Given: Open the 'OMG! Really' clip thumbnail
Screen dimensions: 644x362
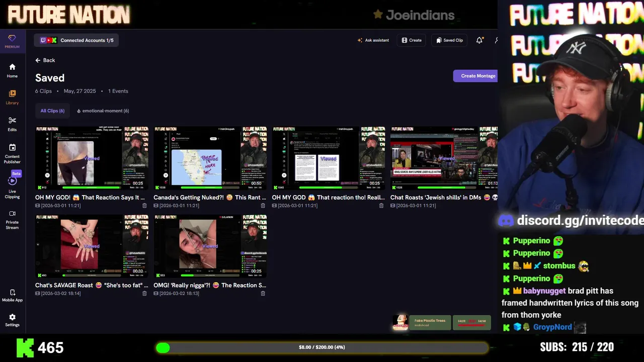Looking at the screenshot, I should (210, 246).
